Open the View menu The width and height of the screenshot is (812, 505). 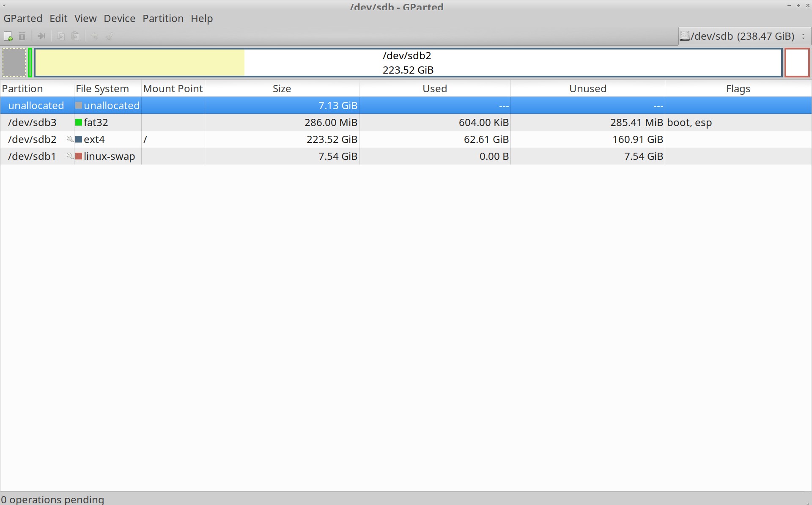point(85,19)
